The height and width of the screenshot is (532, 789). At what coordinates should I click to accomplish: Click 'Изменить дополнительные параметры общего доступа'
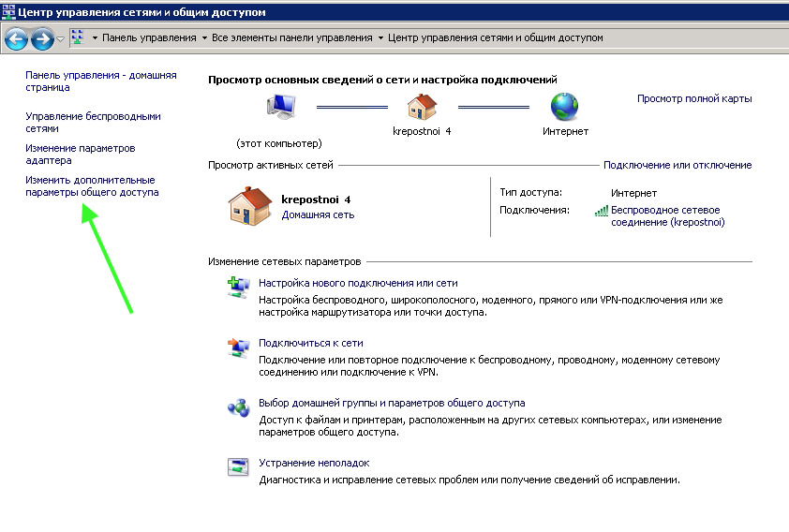[91, 185]
